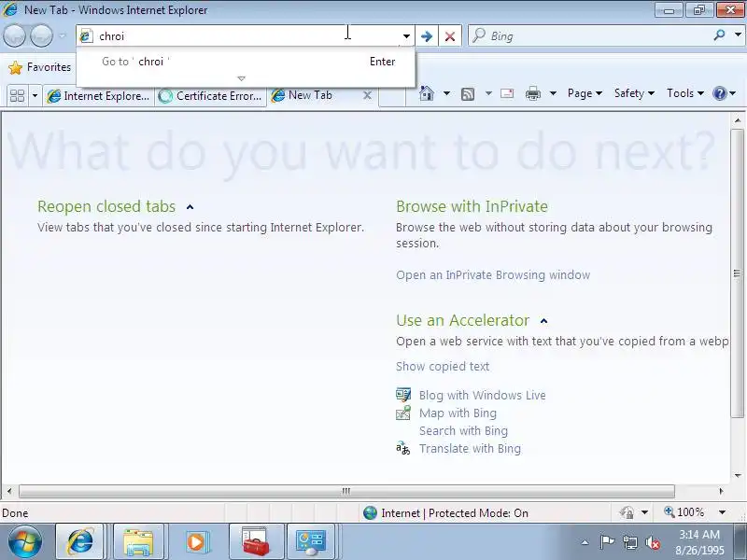The width and height of the screenshot is (747, 560).
Task: Click the Home page icon
Action: click(x=427, y=93)
